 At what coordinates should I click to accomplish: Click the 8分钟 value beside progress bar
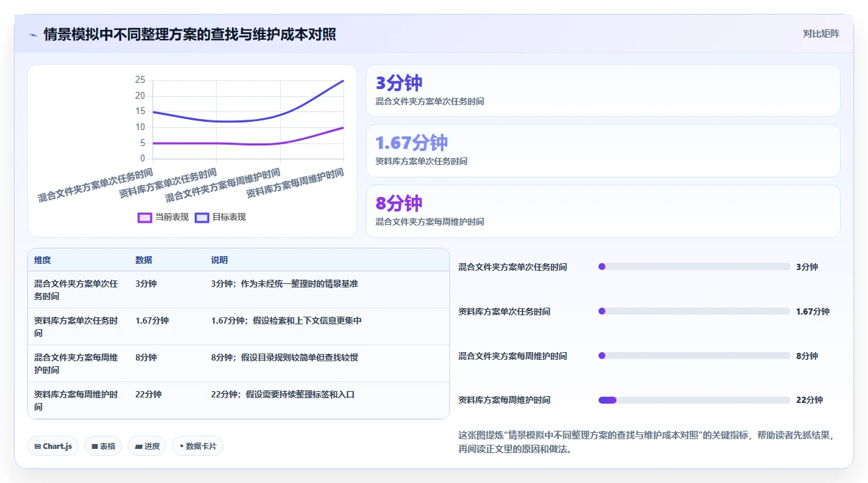pyautogui.click(x=807, y=356)
